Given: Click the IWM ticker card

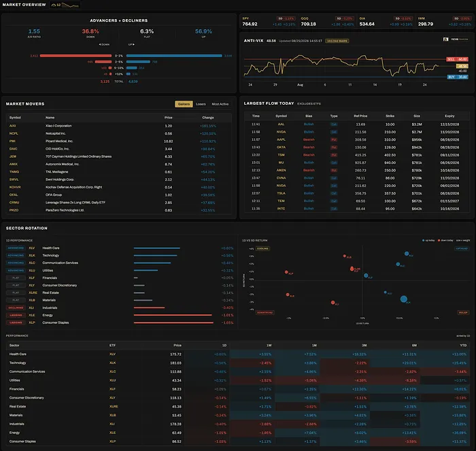Looking at the screenshot, I should (445, 22).
